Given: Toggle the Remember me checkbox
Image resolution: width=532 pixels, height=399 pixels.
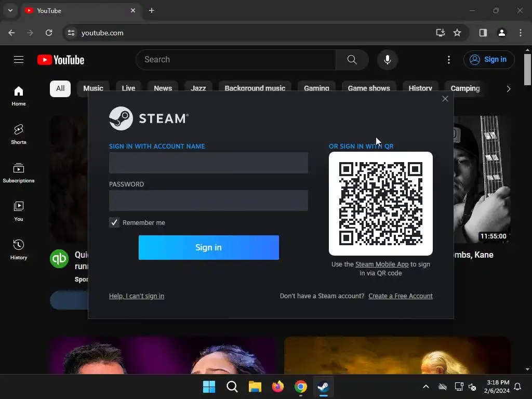Looking at the screenshot, I should [114, 222].
